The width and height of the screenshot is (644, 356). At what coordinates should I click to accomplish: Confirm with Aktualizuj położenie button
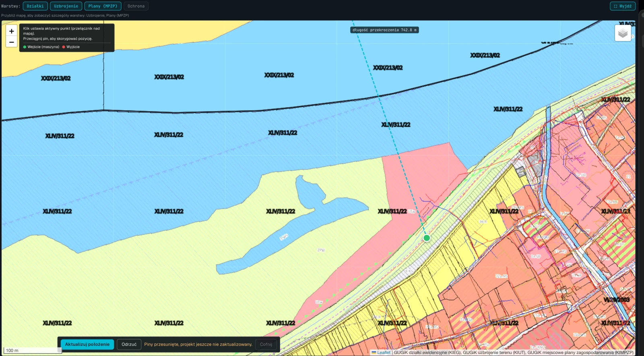(x=87, y=344)
